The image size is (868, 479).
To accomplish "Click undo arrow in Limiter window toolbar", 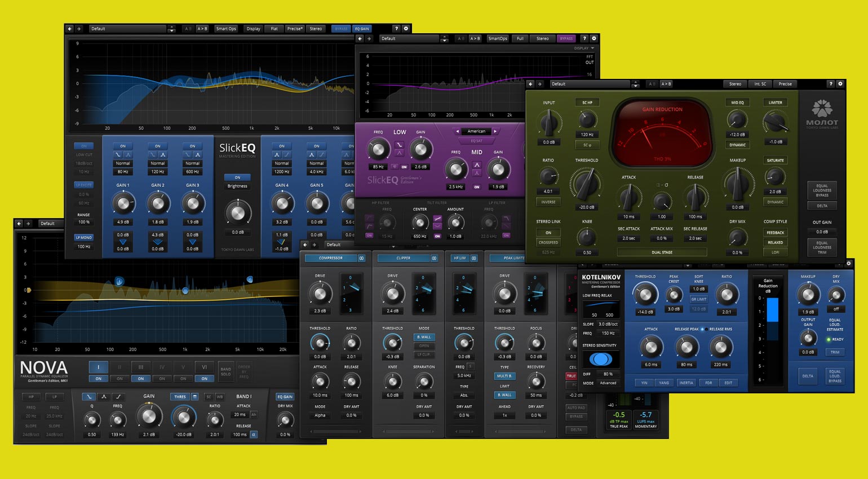I will [x=305, y=245].
